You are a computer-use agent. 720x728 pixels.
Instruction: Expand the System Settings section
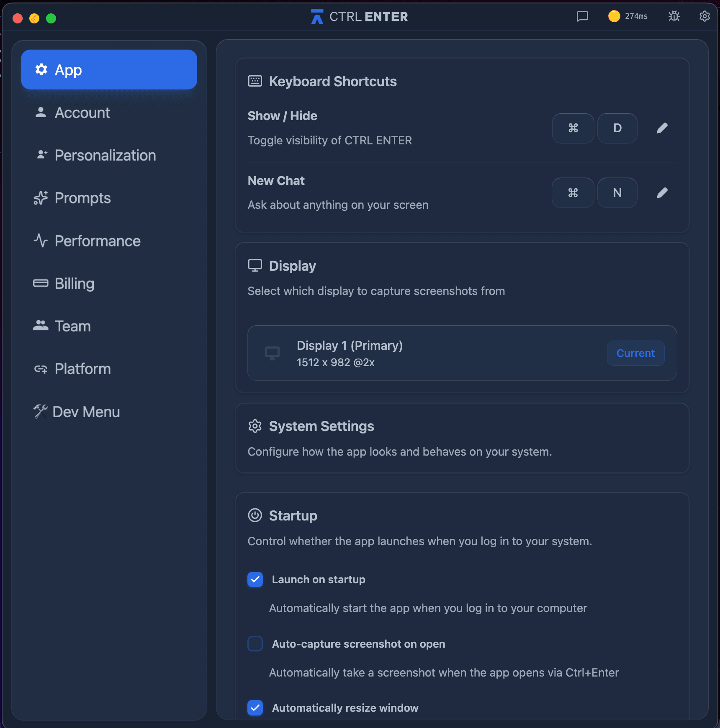321,426
